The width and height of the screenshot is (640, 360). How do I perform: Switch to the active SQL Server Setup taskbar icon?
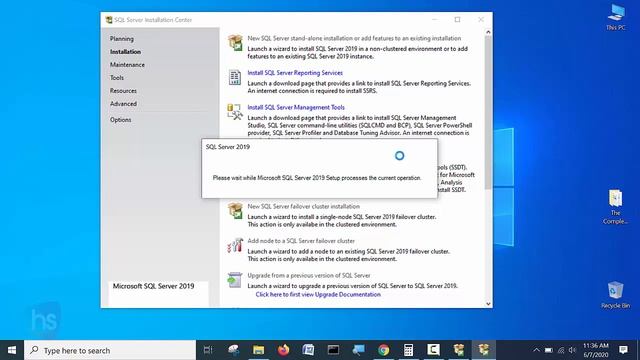tap(484, 350)
